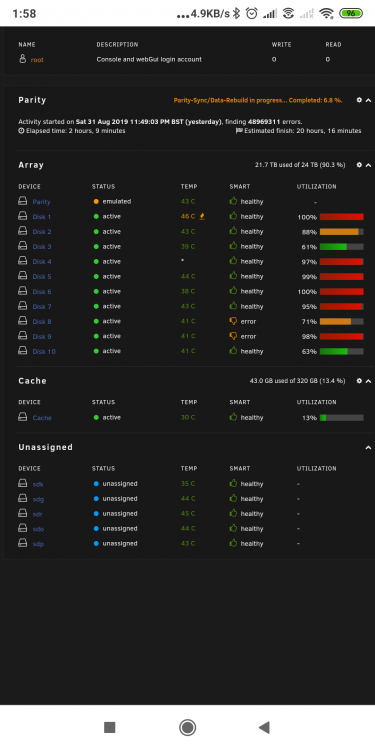
Task: Click Parity SMART healthy thumbs-up icon
Action: click(233, 201)
